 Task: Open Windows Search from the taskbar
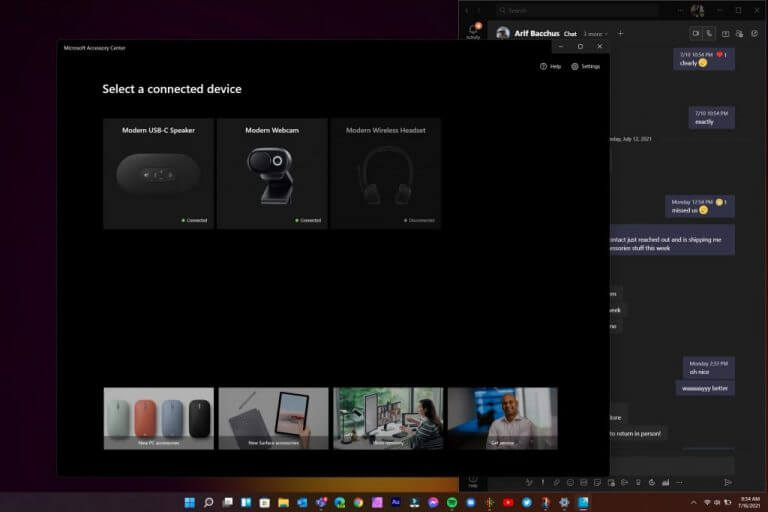coord(209,502)
